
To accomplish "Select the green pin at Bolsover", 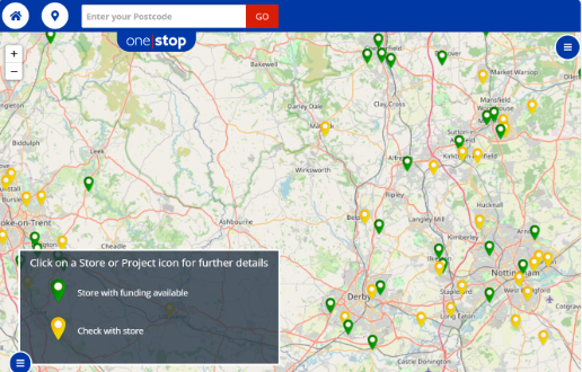I will (x=442, y=58).
